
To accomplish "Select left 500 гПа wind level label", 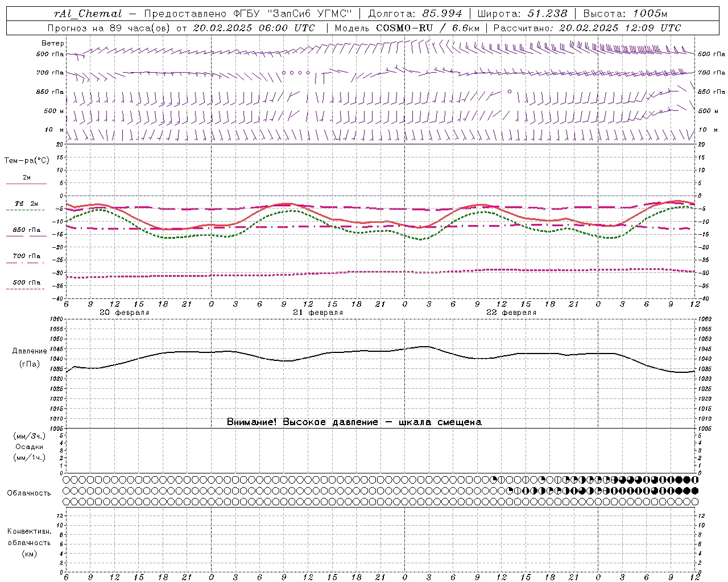I will [50, 54].
